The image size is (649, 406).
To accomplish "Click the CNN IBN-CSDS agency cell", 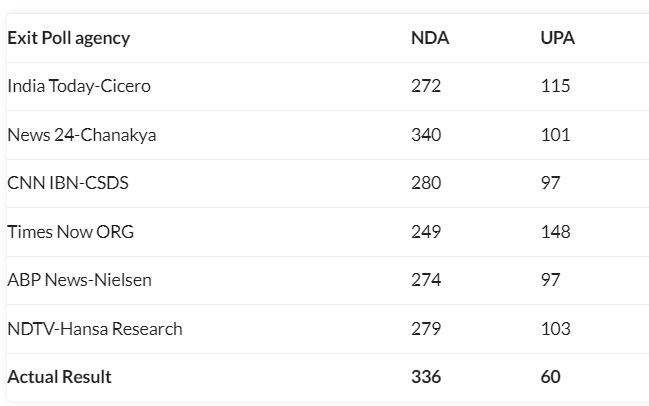I will click(68, 183).
